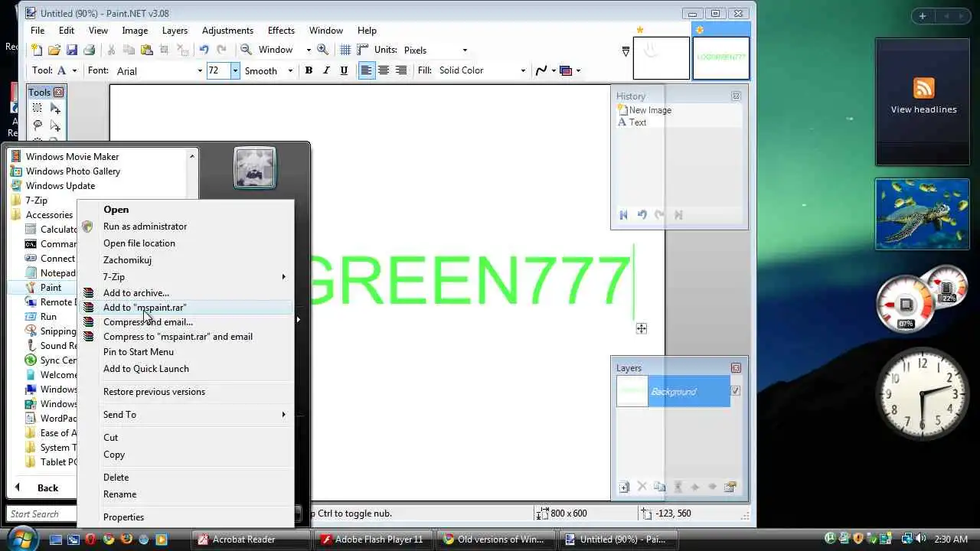This screenshot has width=980, height=551.
Task: Choose Run as administrator from context menu
Action: (145, 227)
